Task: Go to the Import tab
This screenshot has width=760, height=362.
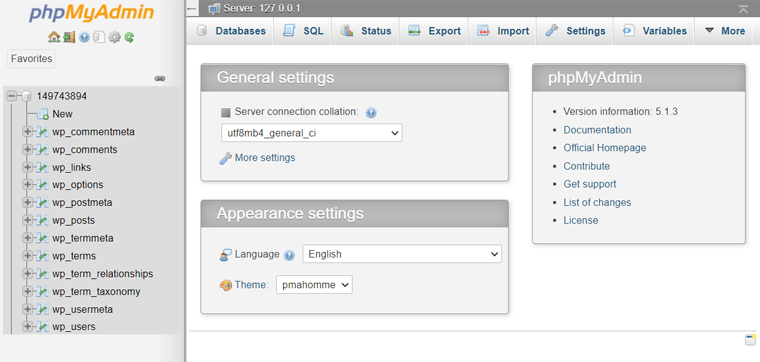Action: coord(502,31)
